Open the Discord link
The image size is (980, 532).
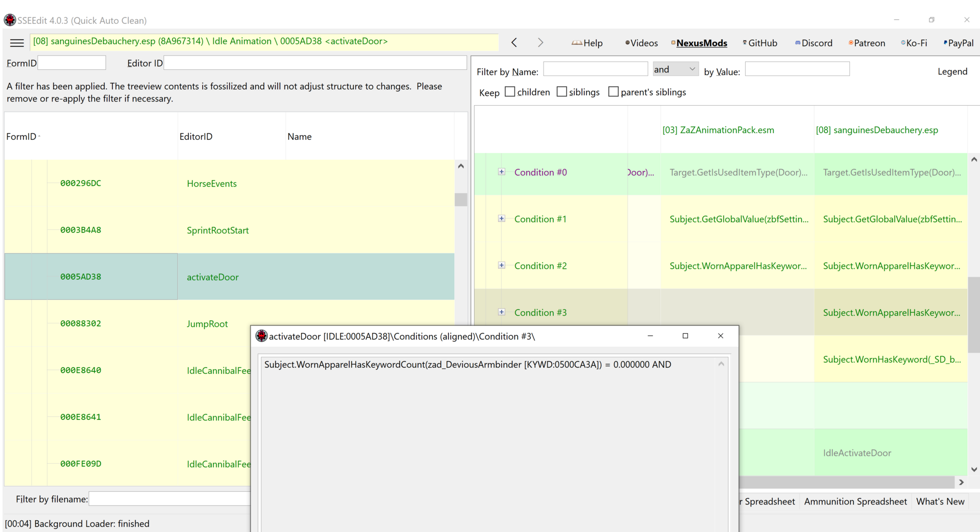(x=814, y=43)
